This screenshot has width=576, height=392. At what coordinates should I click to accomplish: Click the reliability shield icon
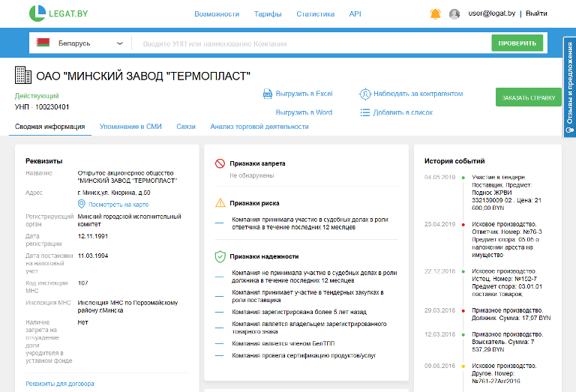click(x=220, y=256)
